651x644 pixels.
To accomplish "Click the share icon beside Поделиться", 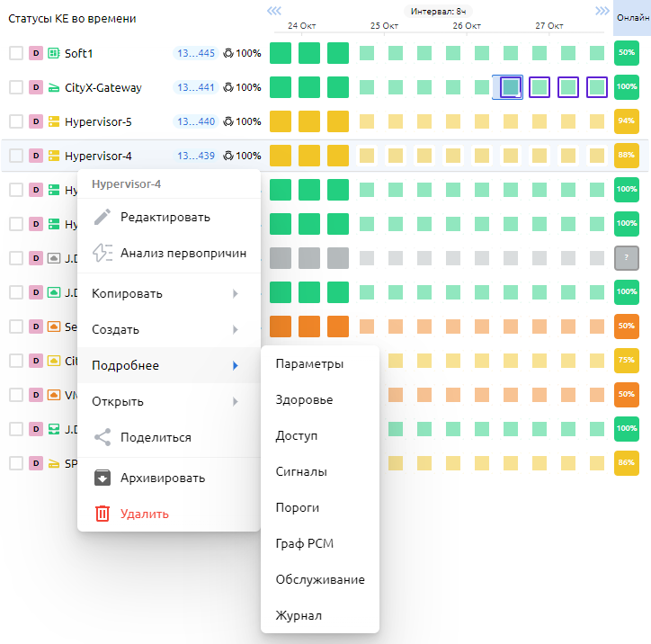I will [103, 437].
